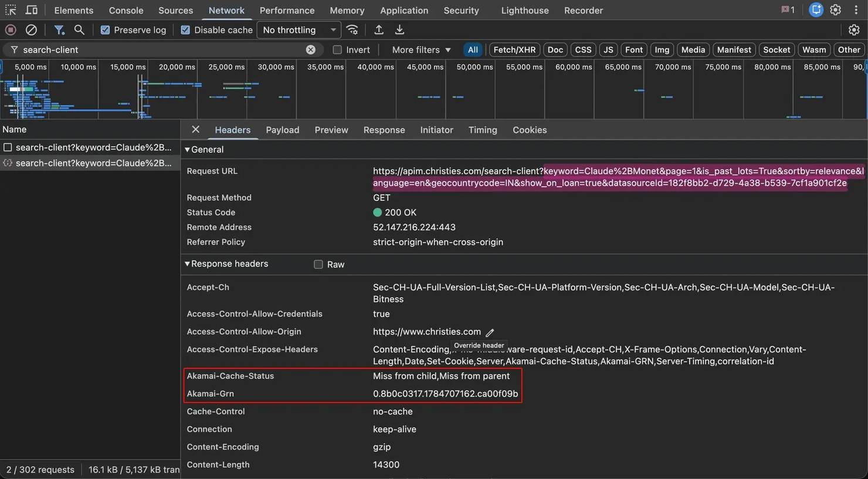
Task: Filter requests by Wasm type
Action: tap(814, 50)
